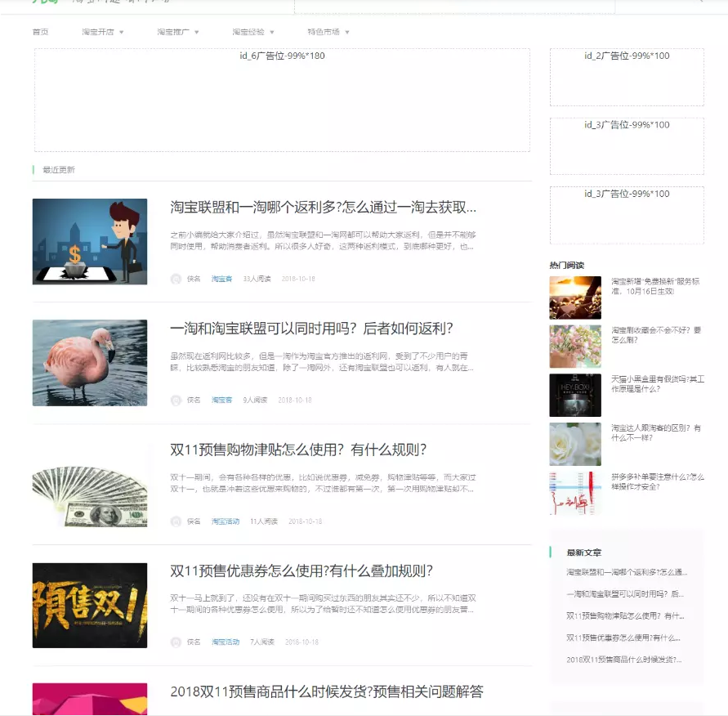Click the author avatar icon of the 7人阅读 article

click(176, 642)
